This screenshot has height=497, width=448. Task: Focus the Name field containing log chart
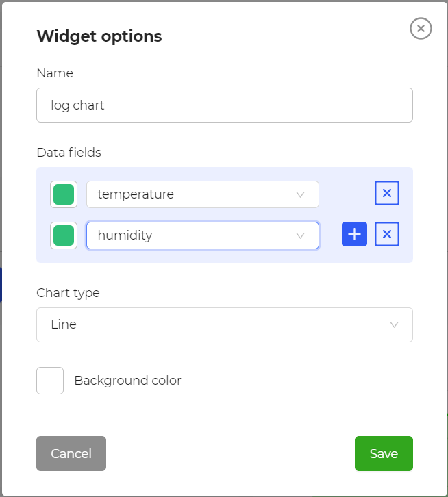[224, 105]
